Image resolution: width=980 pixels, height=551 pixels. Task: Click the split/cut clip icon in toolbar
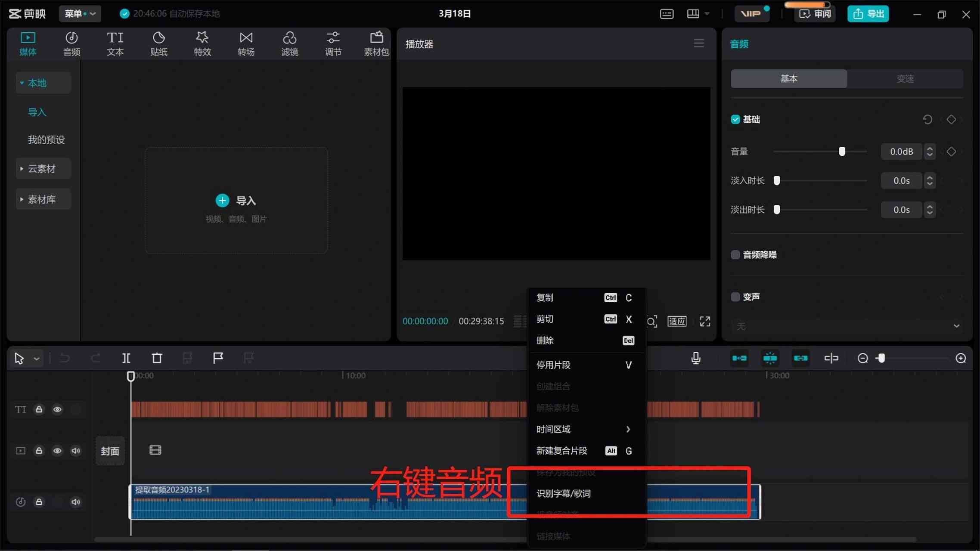pos(126,357)
